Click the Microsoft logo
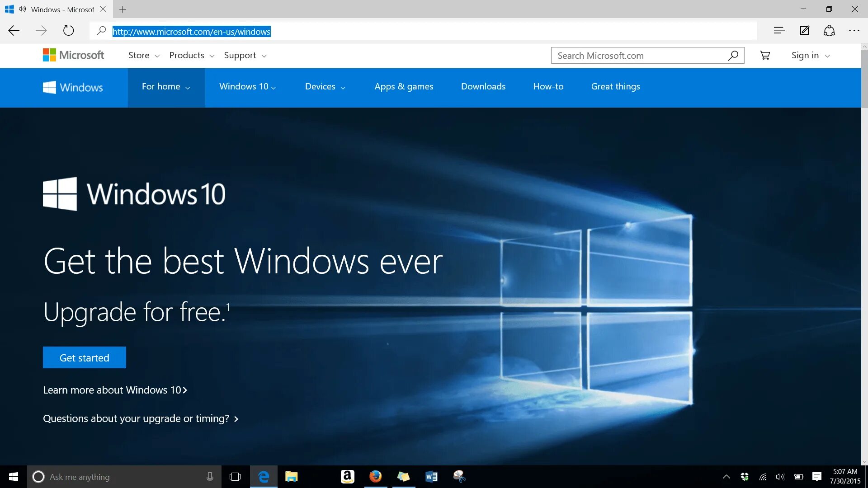This screenshot has height=488, width=868. pyautogui.click(x=73, y=55)
